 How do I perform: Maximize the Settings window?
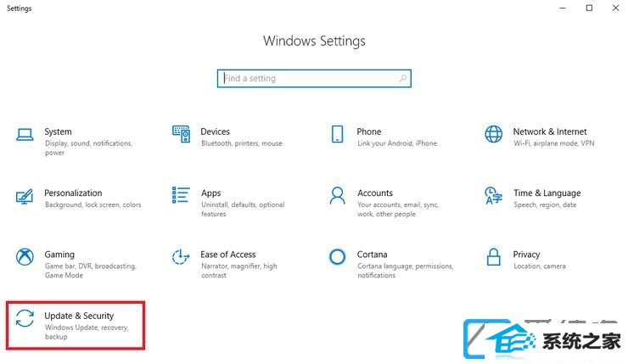589,8
